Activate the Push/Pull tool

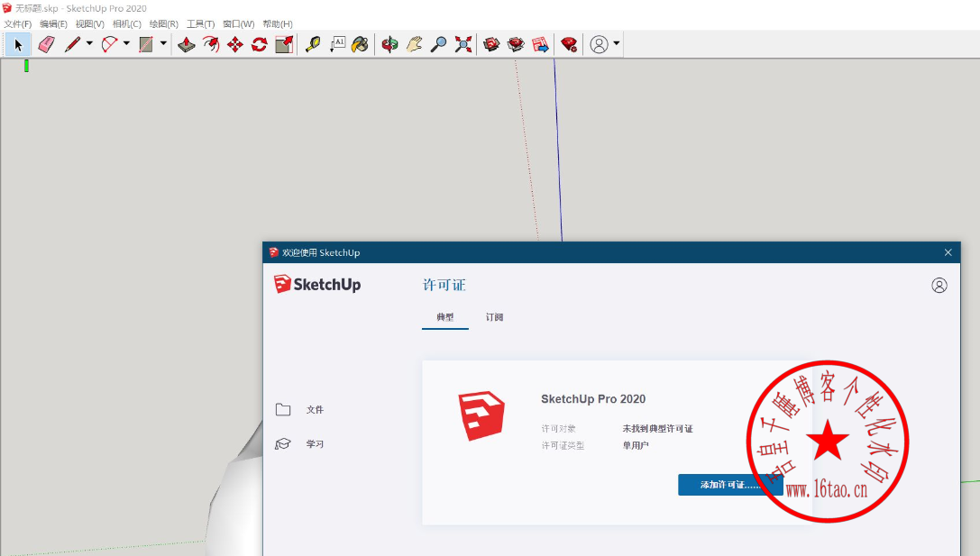tap(186, 44)
